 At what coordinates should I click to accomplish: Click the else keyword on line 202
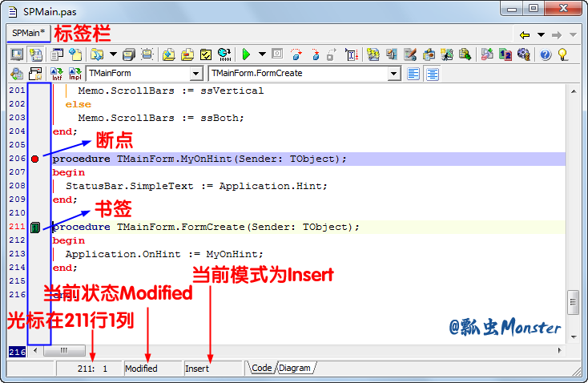78,104
